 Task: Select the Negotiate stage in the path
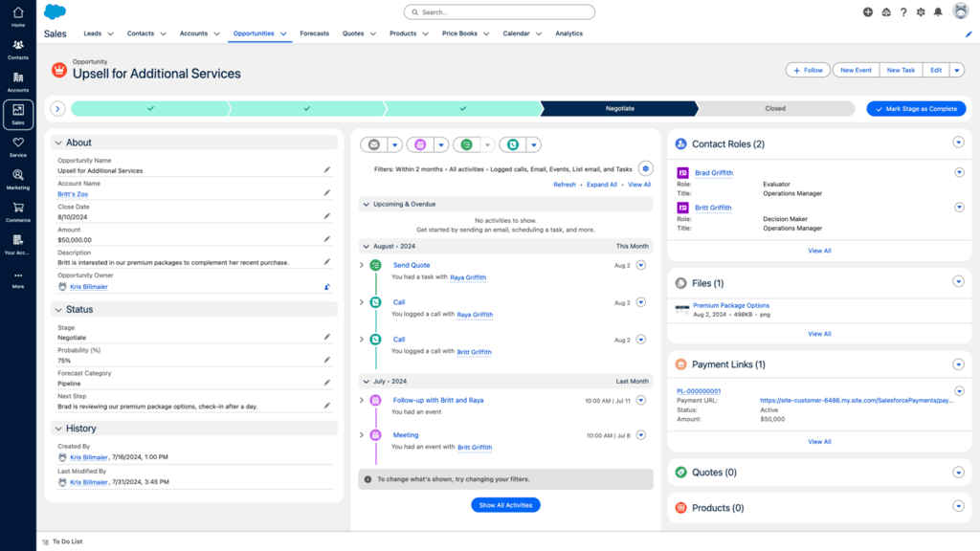(x=619, y=109)
